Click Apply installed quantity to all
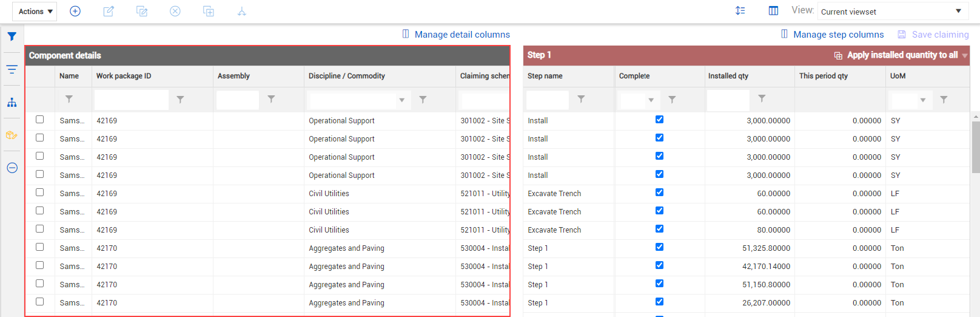 pos(902,55)
